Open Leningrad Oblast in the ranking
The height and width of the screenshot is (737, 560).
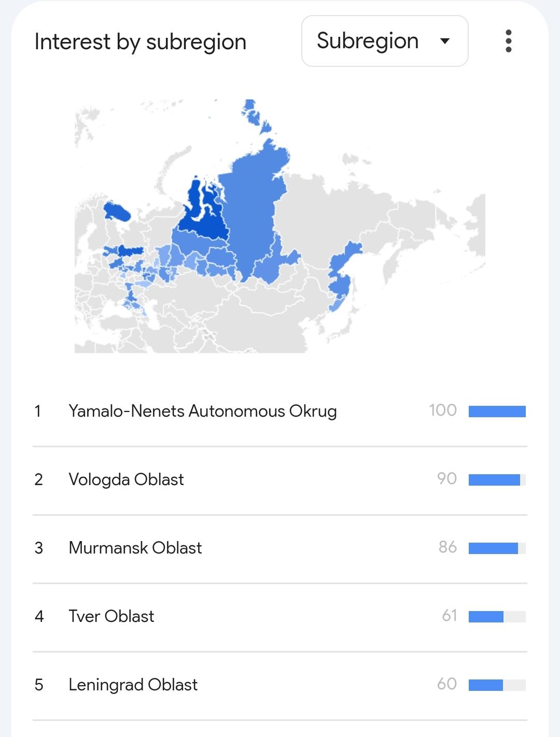coord(133,685)
